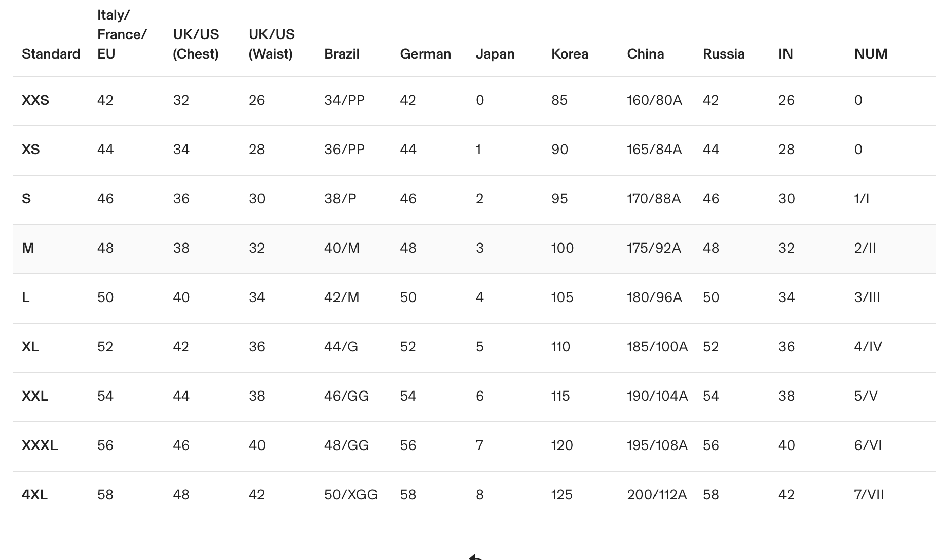Click the Korea column header
This screenshot has height=560, width=936.
[569, 54]
